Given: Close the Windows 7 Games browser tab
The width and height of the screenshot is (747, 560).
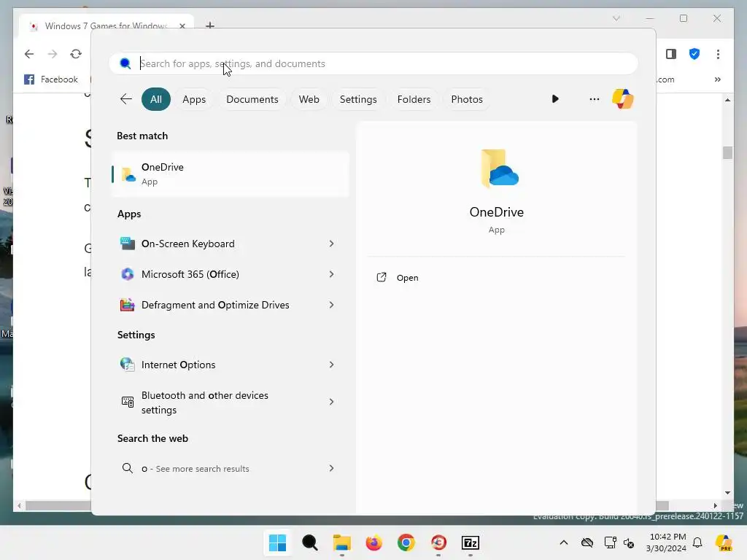Looking at the screenshot, I should [x=182, y=26].
